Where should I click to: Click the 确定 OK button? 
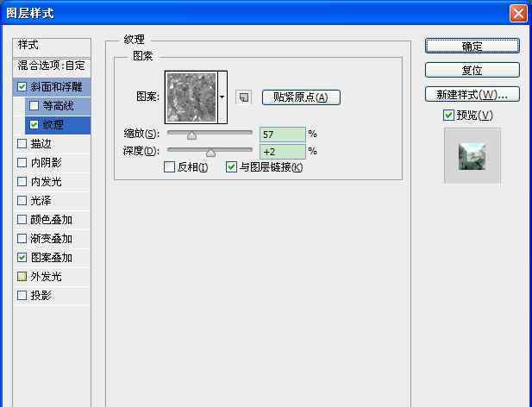pyautogui.click(x=473, y=46)
